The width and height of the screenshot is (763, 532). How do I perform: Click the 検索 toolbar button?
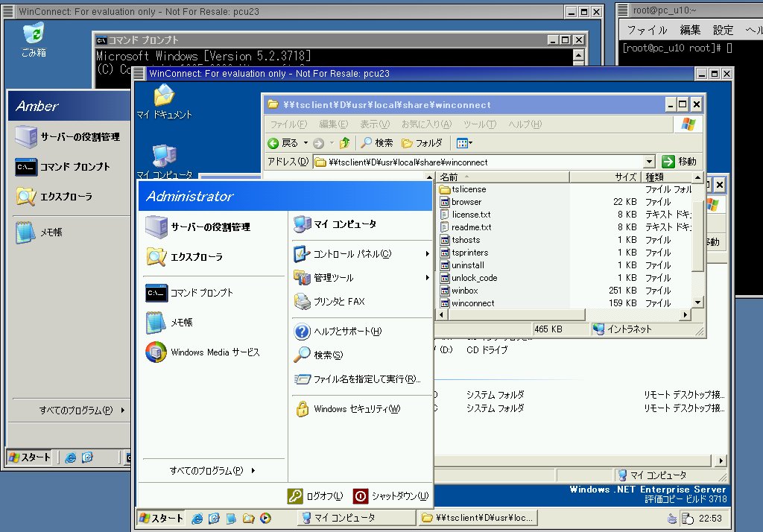tap(377, 142)
